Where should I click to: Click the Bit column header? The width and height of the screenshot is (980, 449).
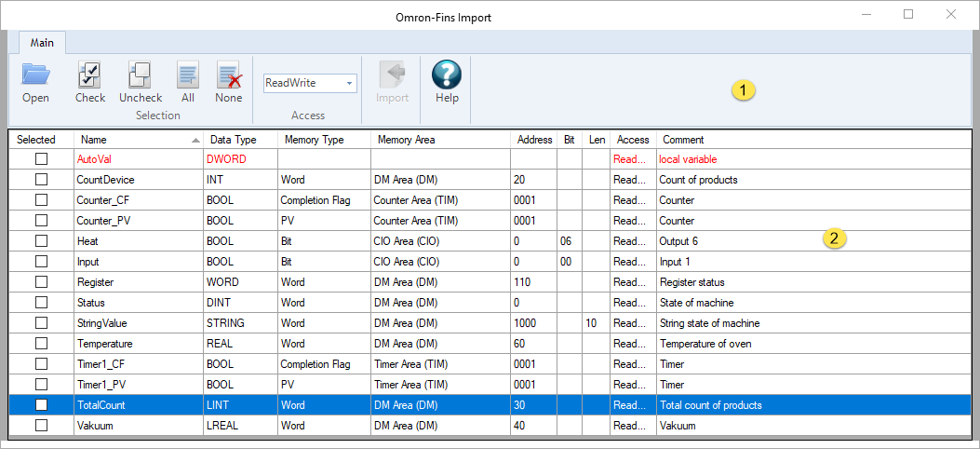570,140
